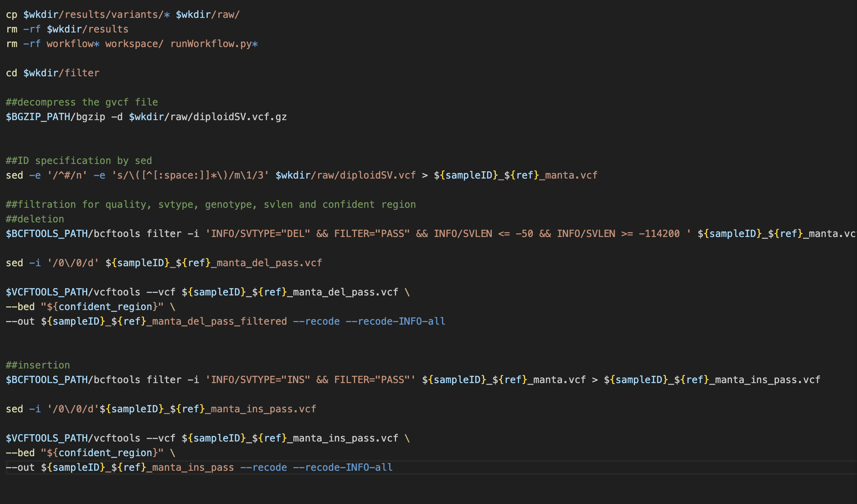Click the '##decompress the gvcf file' comment
The width and height of the screenshot is (857, 504).
[82, 102]
